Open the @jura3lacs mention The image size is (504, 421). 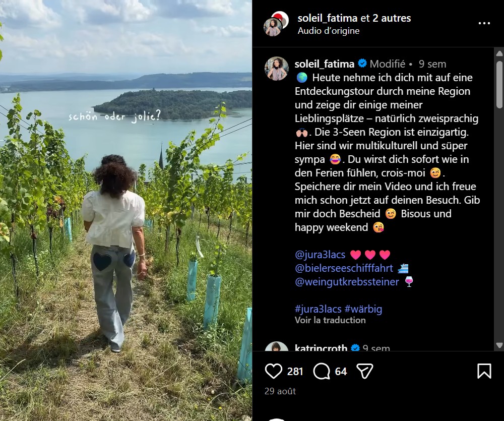[320, 255]
